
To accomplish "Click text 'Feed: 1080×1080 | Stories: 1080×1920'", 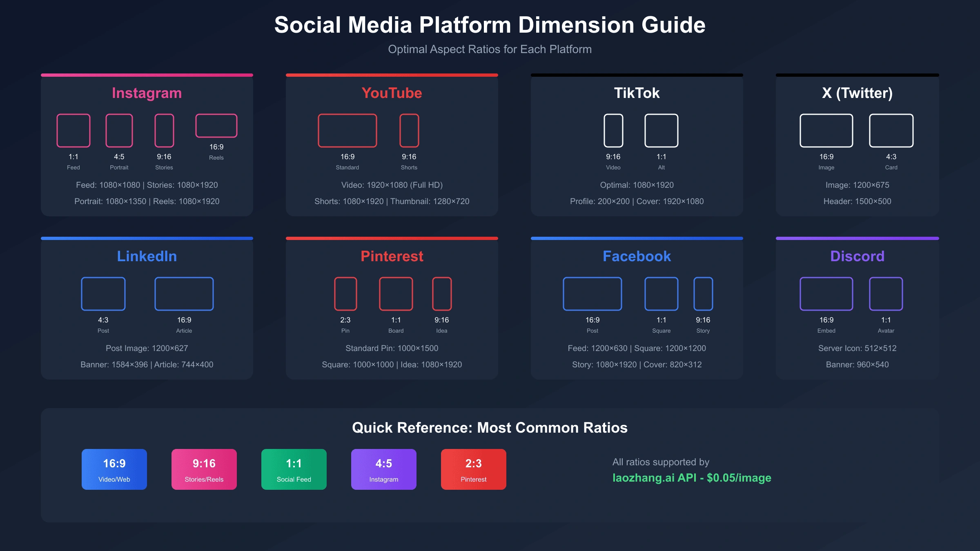I will [147, 185].
